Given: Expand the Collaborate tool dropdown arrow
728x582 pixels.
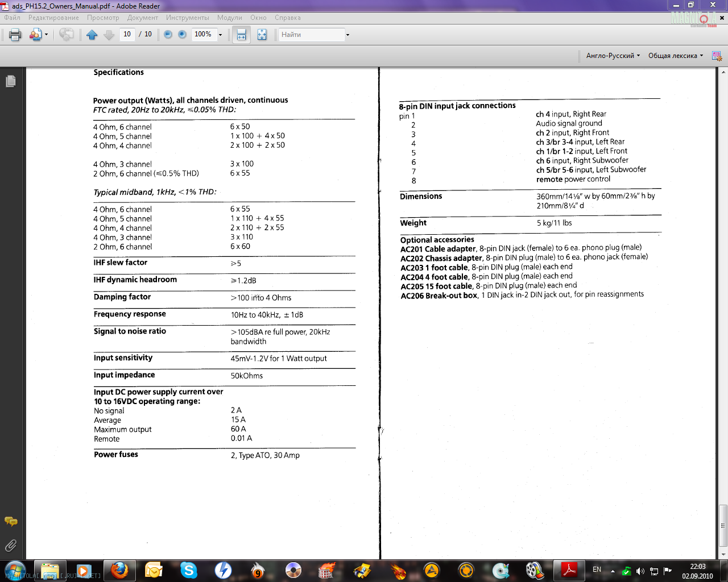Looking at the screenshot, I should tap(46, 35).
